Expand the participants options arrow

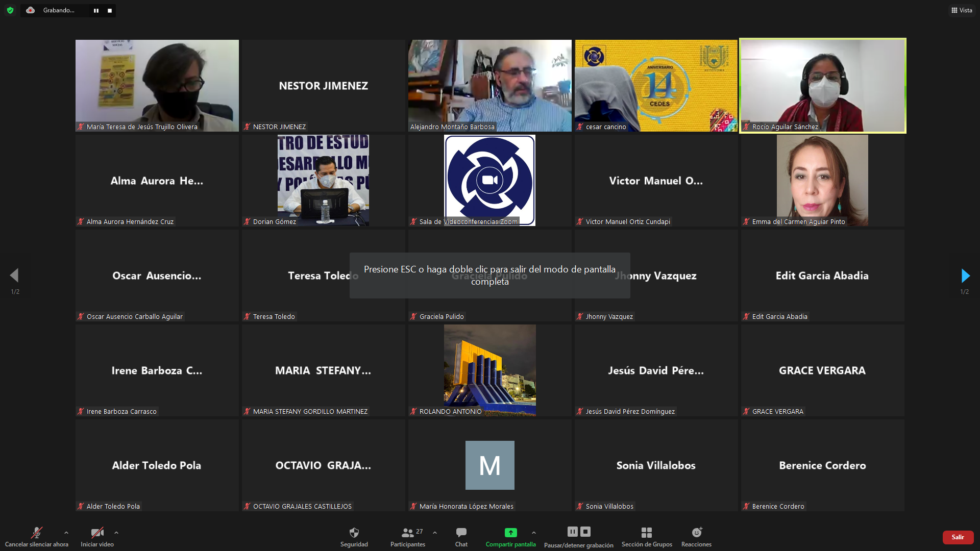coord(435,533)
